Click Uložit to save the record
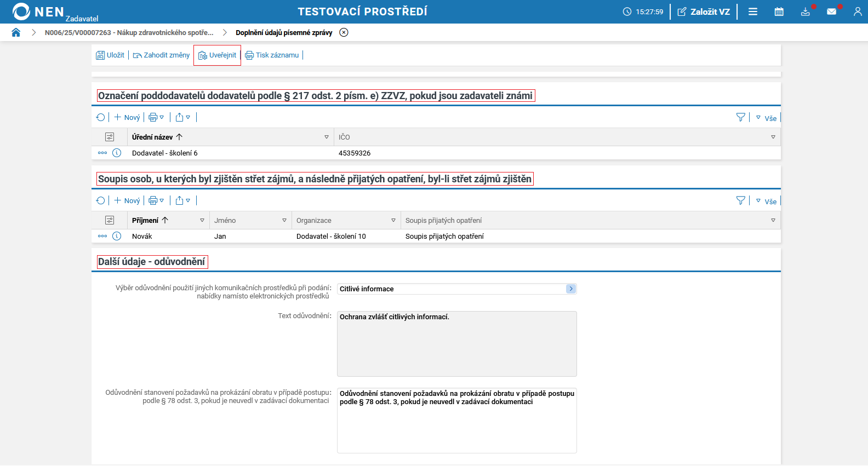The height and width of the screenshot is (466, 868). tap(110, 55)
